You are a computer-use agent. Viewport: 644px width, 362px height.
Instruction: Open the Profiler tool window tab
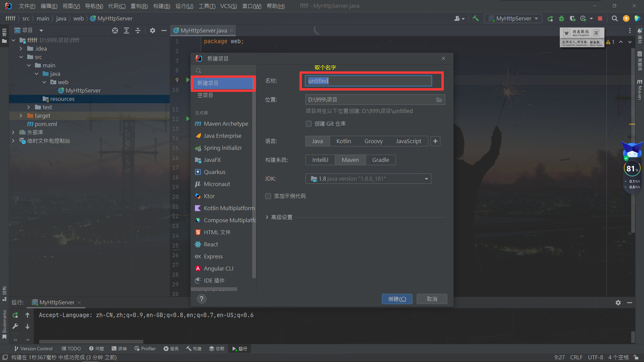[x=145, y=349]
